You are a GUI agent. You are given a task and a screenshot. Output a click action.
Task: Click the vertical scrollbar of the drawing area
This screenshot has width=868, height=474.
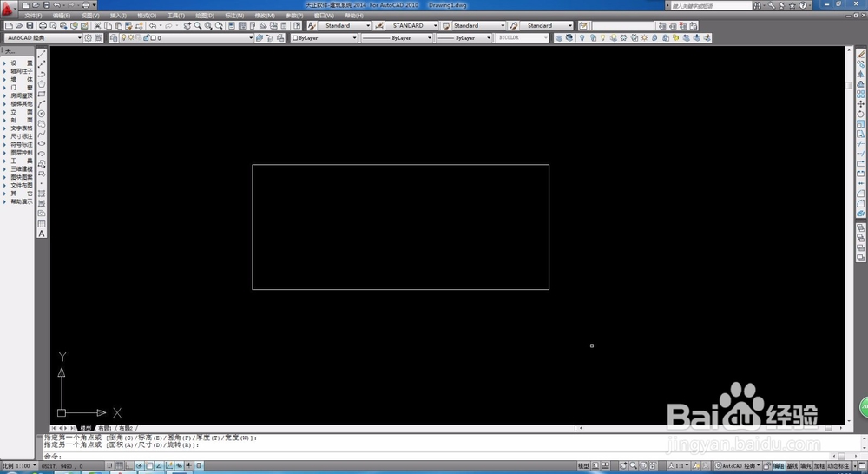pos(849,235)
